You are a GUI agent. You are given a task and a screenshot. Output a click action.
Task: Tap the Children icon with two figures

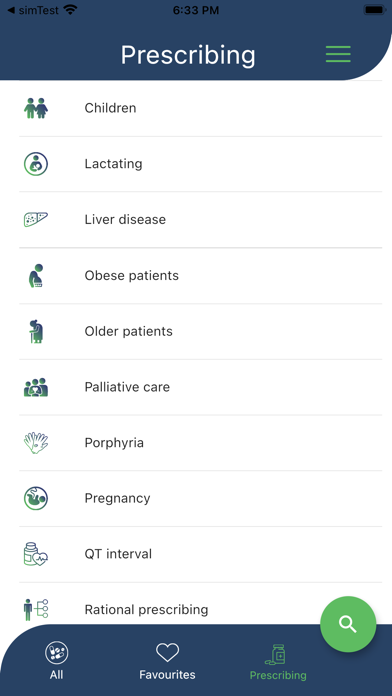pyautogui.click(x=36, y=108)
